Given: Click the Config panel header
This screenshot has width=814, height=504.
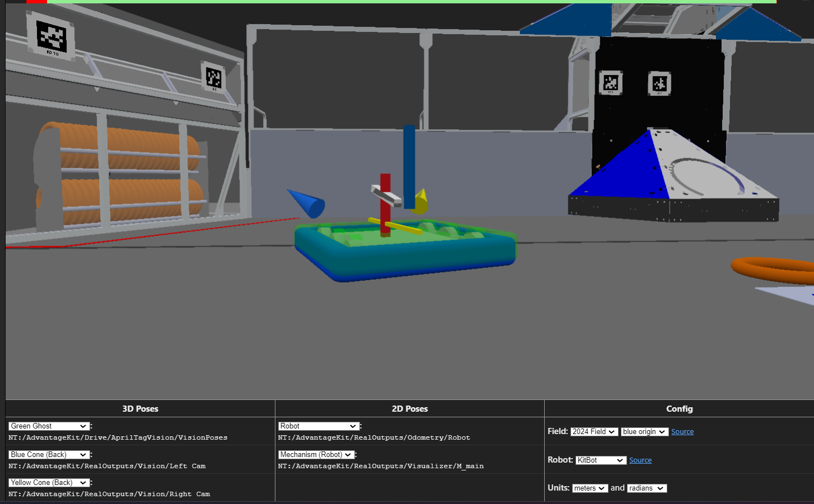Looking at the screenshot, I should [x=679, y=408].
